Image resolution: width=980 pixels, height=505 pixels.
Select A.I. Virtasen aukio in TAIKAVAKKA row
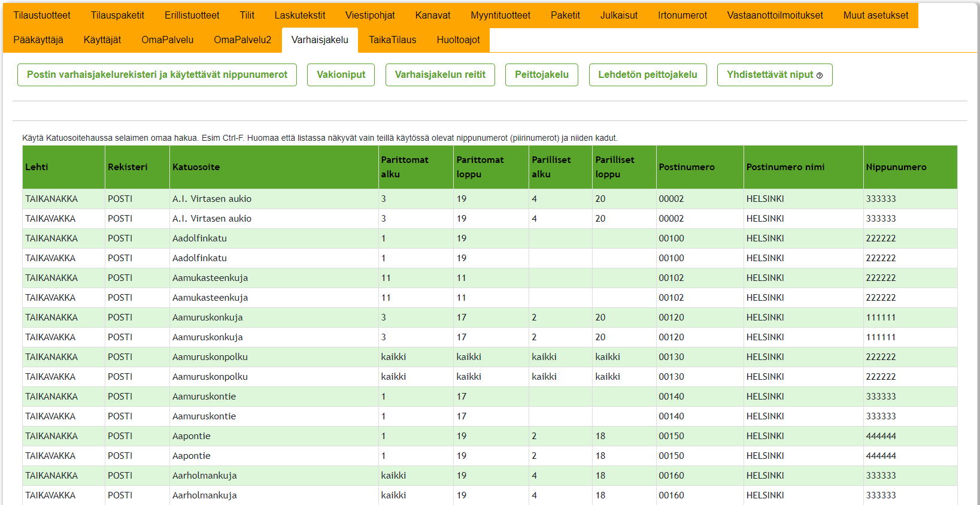212,219
